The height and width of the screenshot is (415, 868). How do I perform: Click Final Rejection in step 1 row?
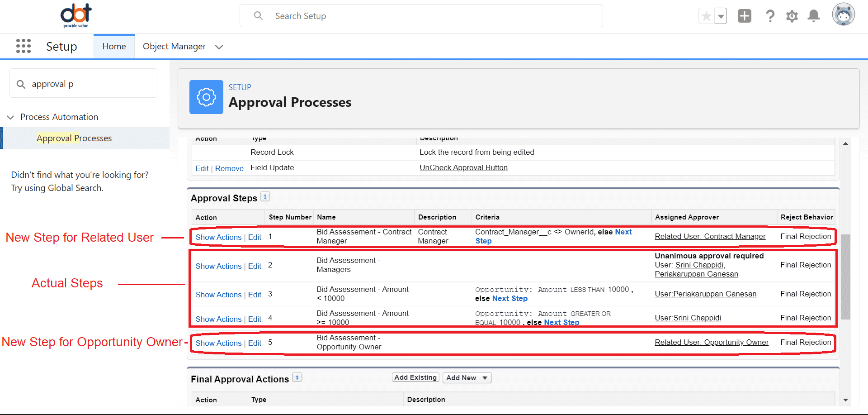point(806,236)
